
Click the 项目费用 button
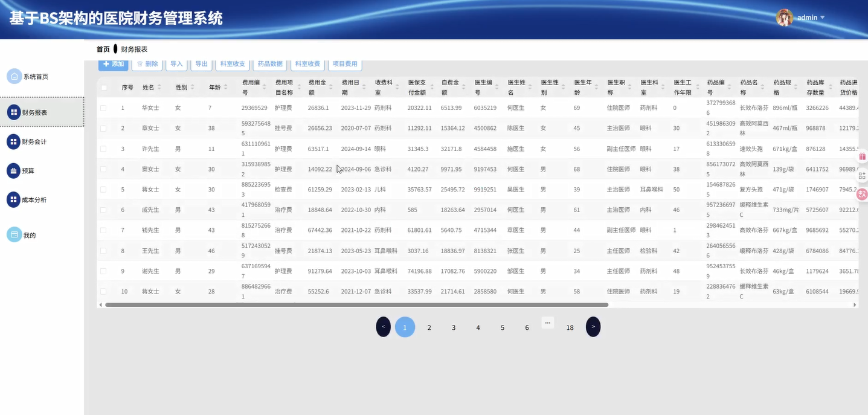pos(345,64)
